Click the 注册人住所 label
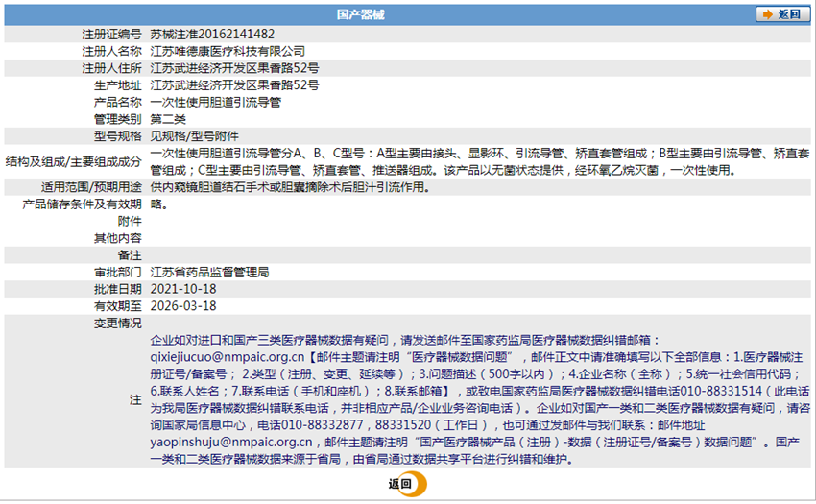 [111, 68]
